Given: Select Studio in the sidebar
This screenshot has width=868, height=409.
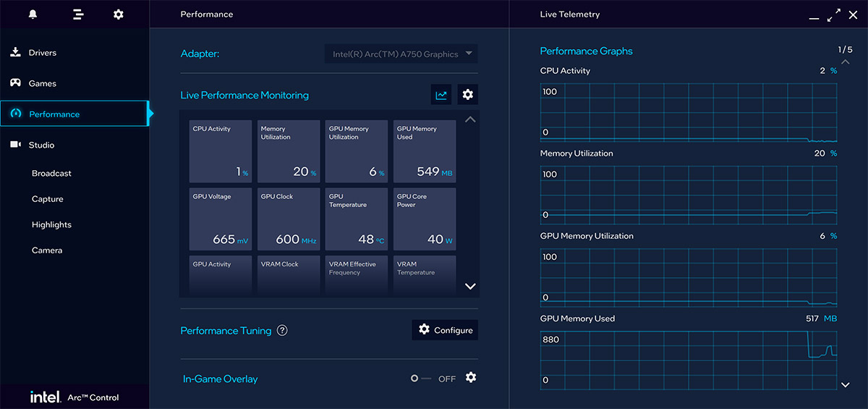Looking at the screenshot, I should (41, 145).
